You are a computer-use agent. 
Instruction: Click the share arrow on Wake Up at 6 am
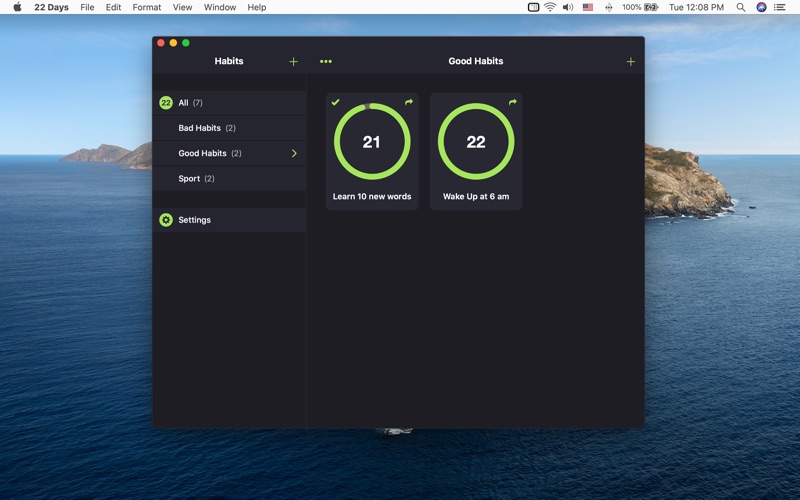coord(513,102)
